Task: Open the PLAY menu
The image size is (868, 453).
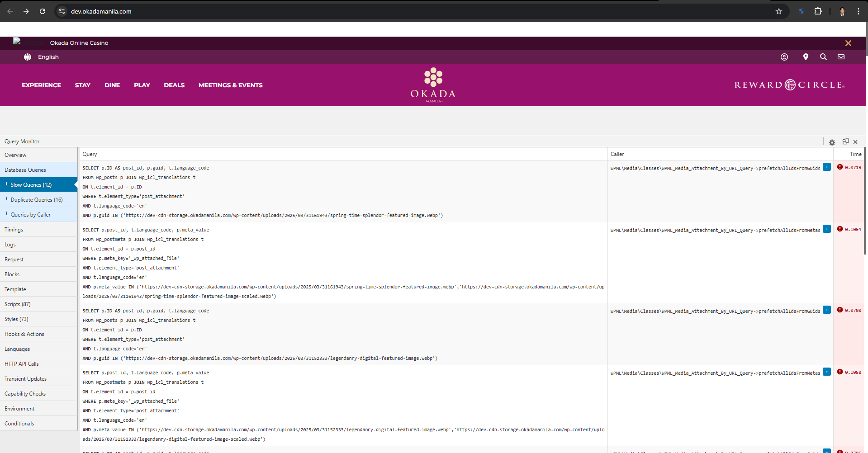Action: click(142, 85)
